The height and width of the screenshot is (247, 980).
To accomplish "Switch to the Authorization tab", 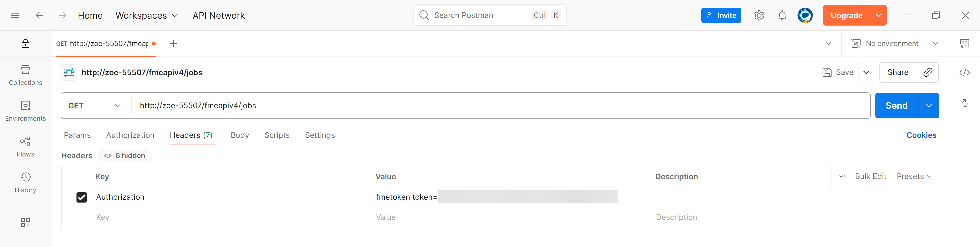I will point(130,135).
